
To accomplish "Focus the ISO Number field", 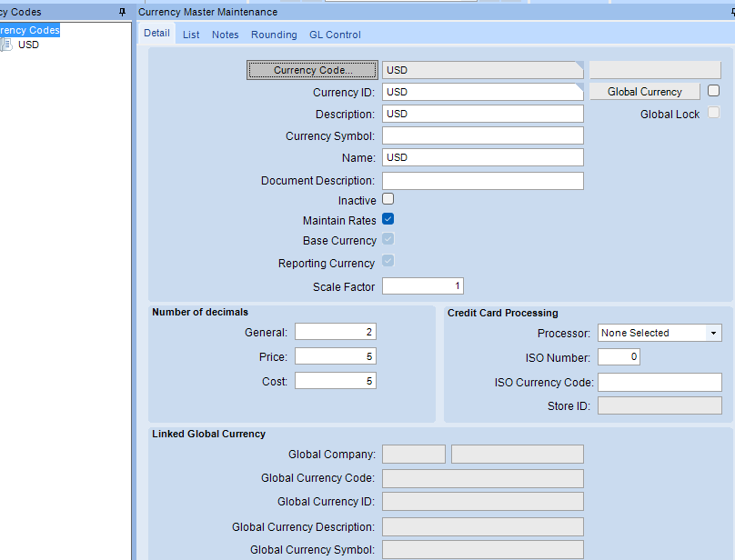I will tap(619, 357).
